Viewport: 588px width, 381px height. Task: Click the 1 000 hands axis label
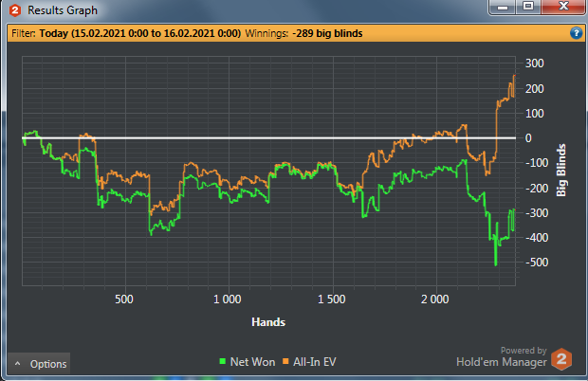point(228,299)
